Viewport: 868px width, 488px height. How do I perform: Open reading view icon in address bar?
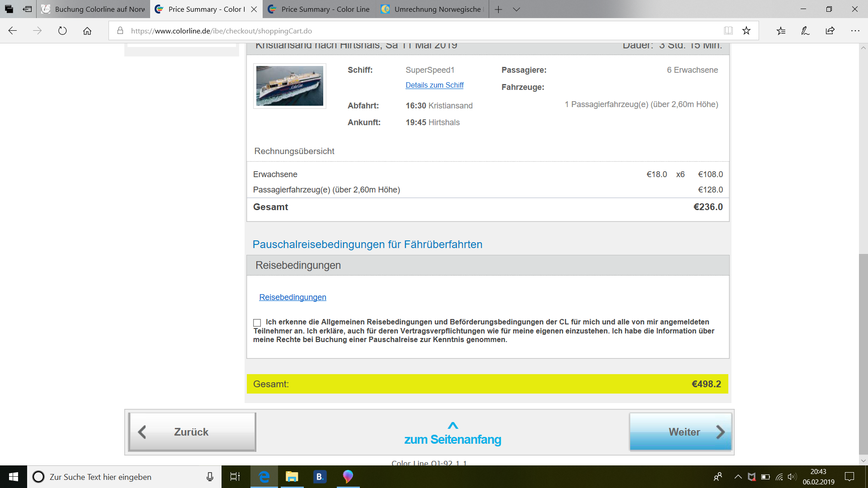coord(728,31)
